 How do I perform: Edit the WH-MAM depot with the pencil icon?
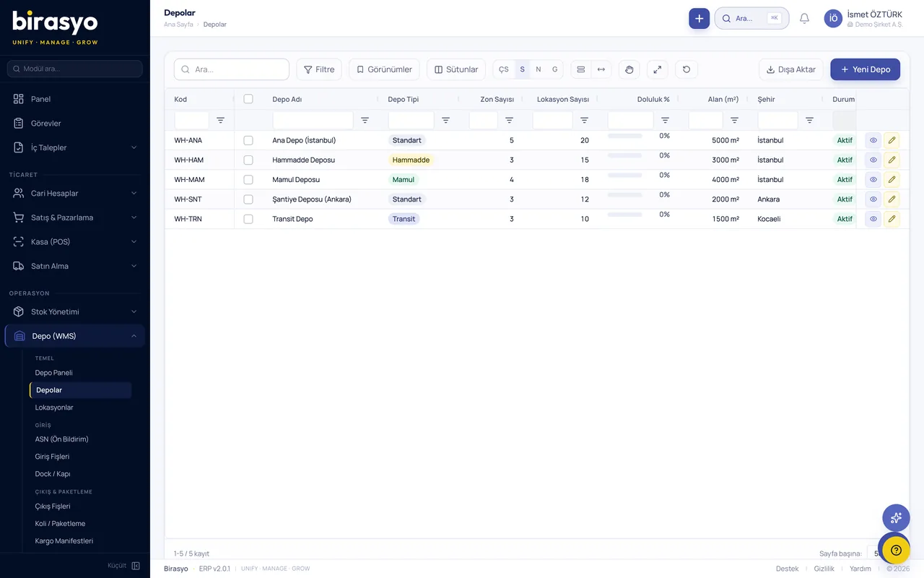(x=892, y=179)
